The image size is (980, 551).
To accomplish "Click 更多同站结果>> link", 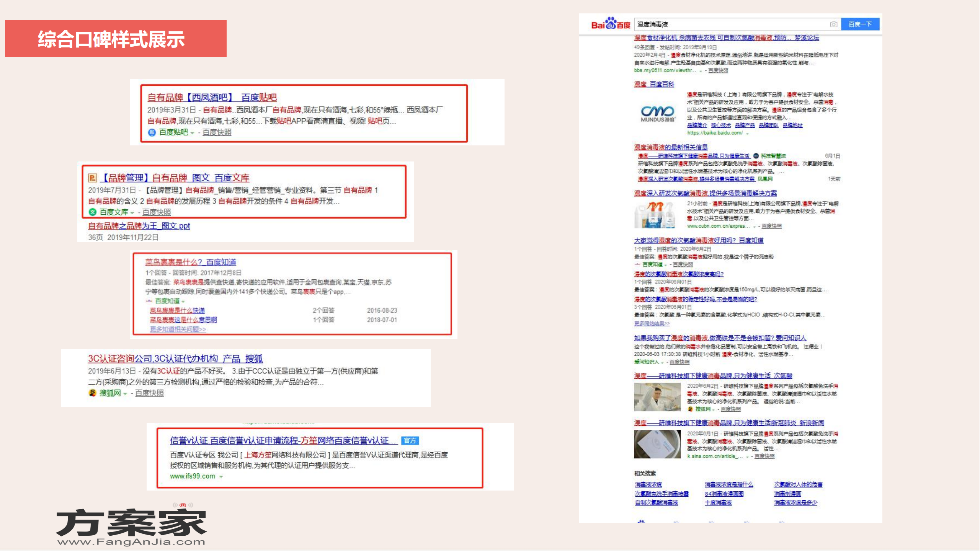I will pos(652,323).
